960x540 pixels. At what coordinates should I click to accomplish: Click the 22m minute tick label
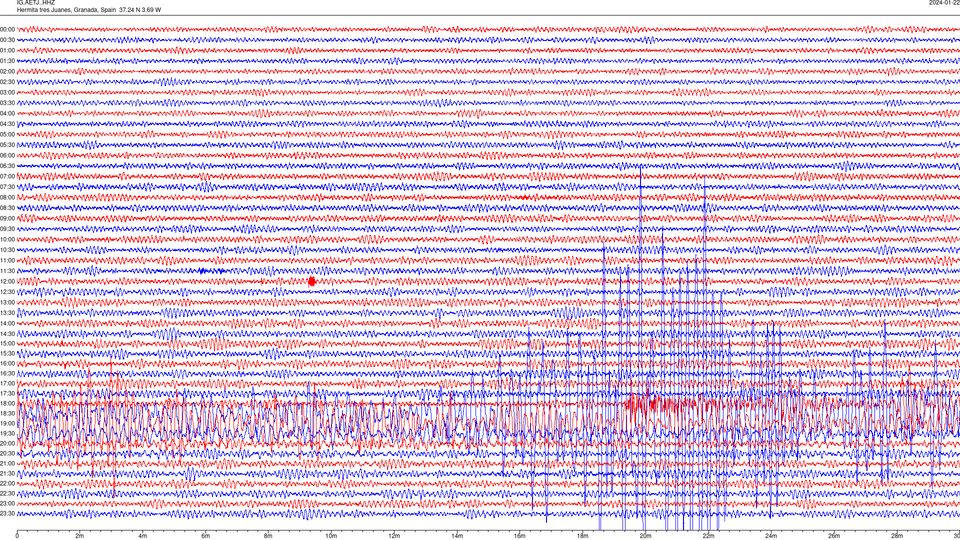point(708,536)
